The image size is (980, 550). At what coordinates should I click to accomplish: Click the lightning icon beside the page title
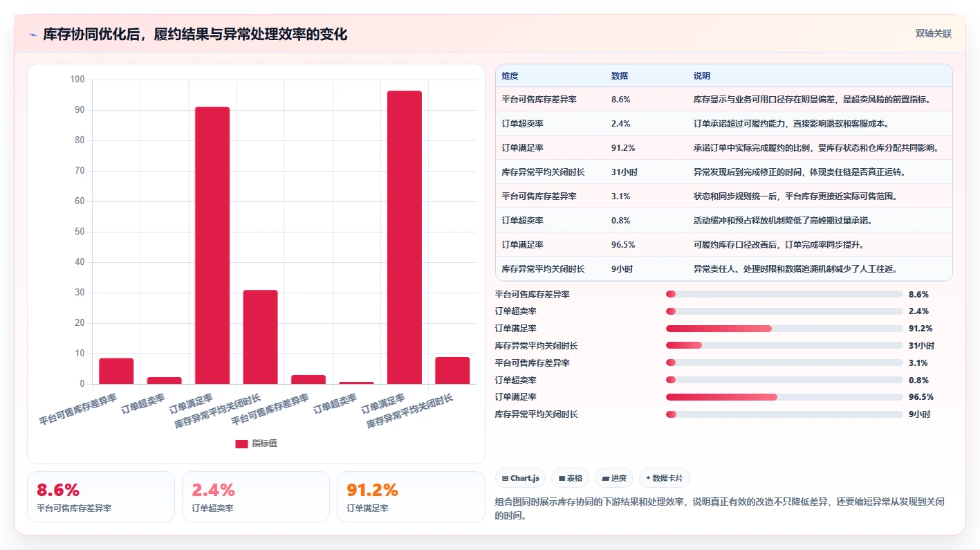tap(33, 35)
